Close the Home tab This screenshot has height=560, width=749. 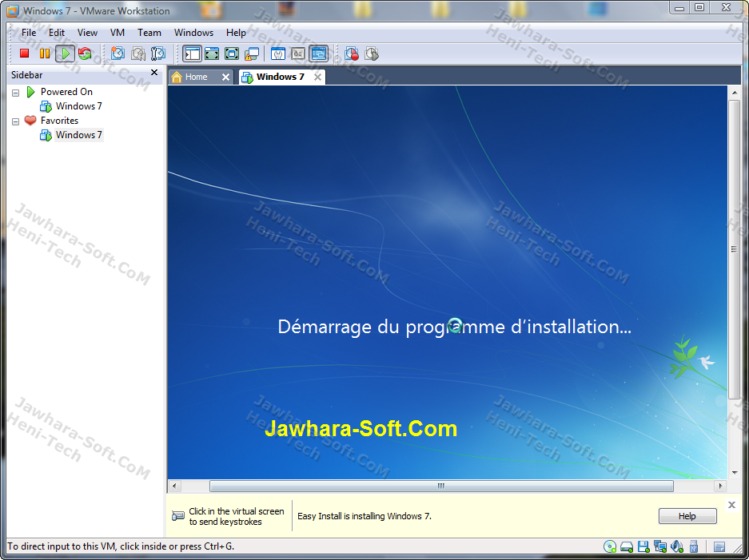pyautogui.click(x=226, y=77)
